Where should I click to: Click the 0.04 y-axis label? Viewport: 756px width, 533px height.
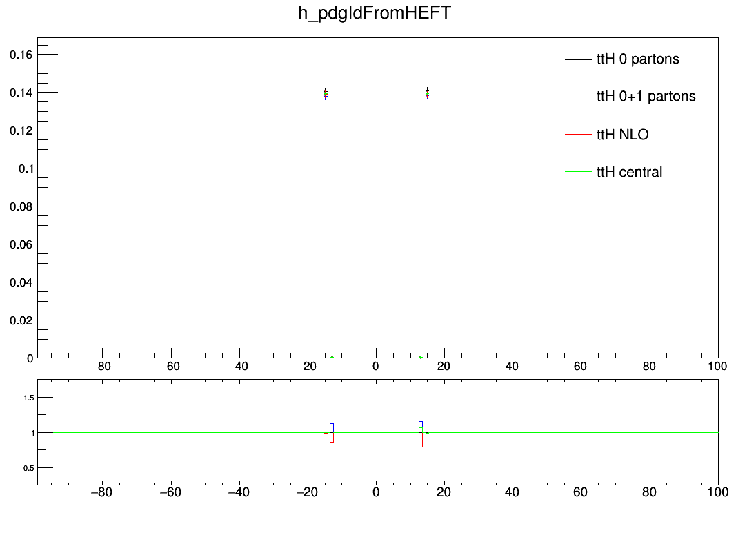click(x=21, y=282)
